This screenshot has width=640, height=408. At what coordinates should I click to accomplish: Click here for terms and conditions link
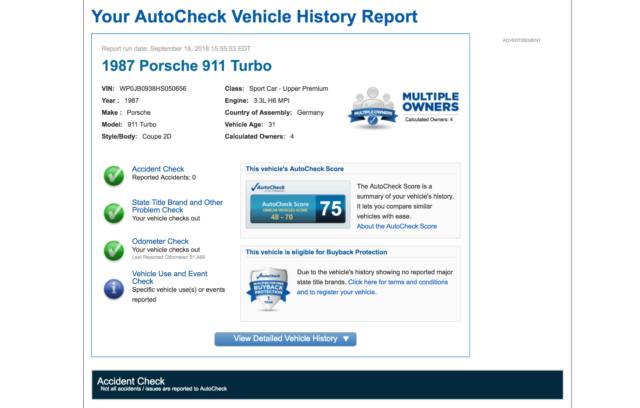click(x=398, y=282)
